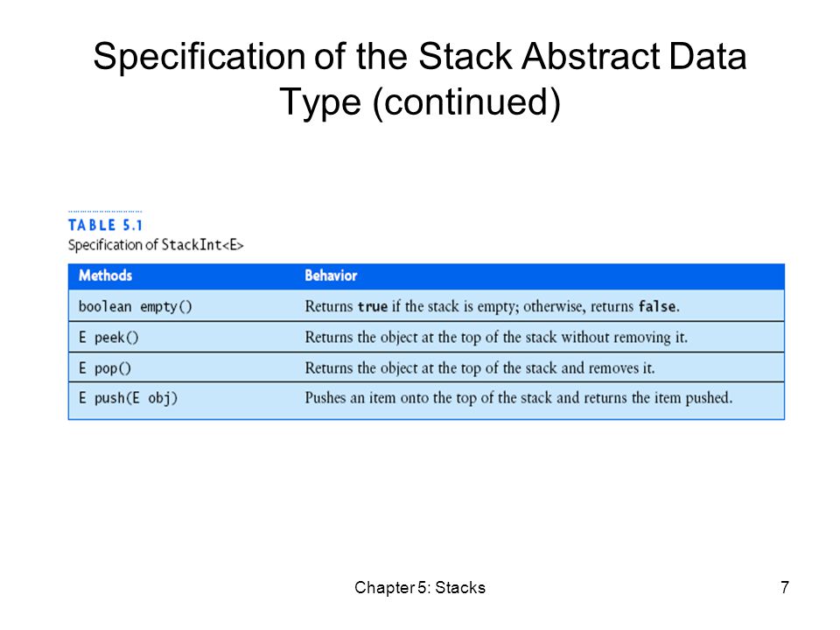
Task: Click the 'Behavior' column header
Action: click(331, 276)
